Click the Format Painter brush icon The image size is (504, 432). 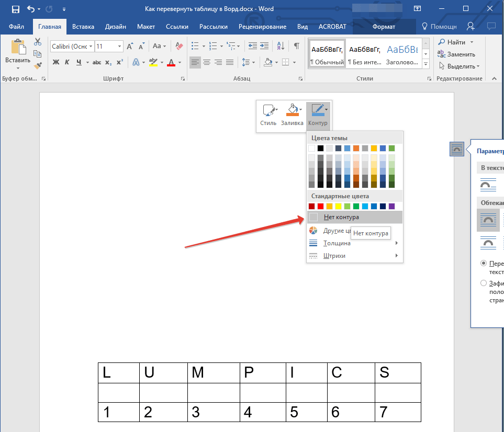click(38, 66)
